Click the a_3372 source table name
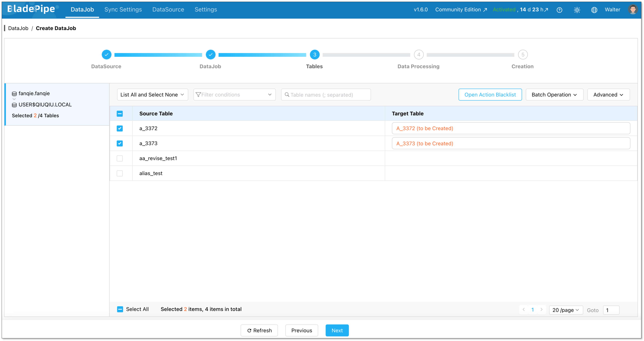 click(148, 128)
